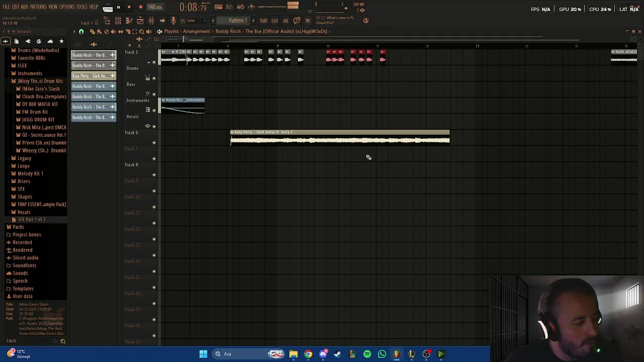
Task: Toggle the SONG/pattern mode switch
Action: (108, 9)
